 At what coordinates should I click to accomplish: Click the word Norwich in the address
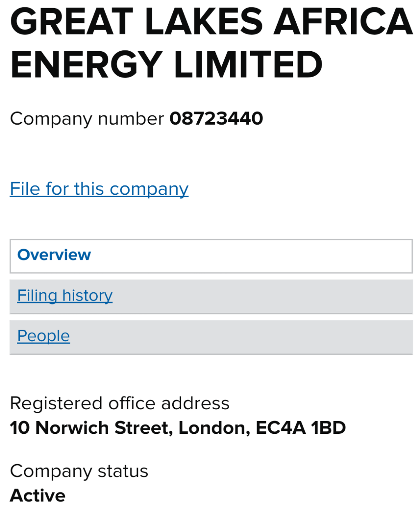tap(72, 428)
